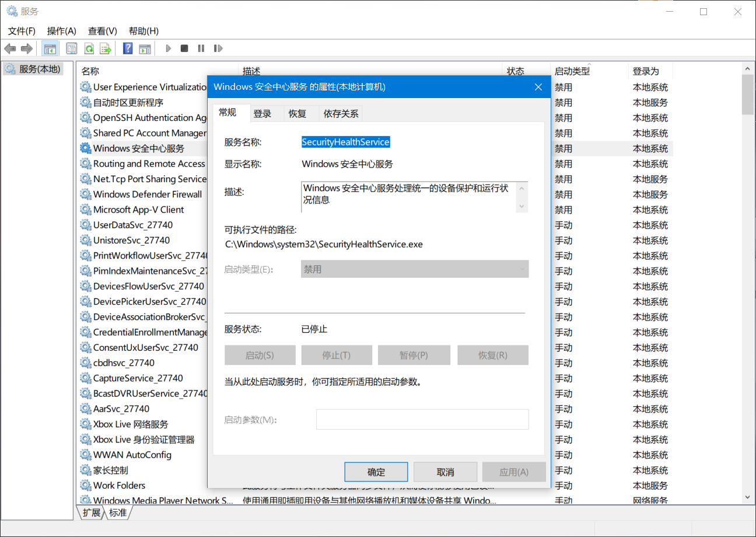
Task: Click description box up arrow
Action: coord(521,189)
